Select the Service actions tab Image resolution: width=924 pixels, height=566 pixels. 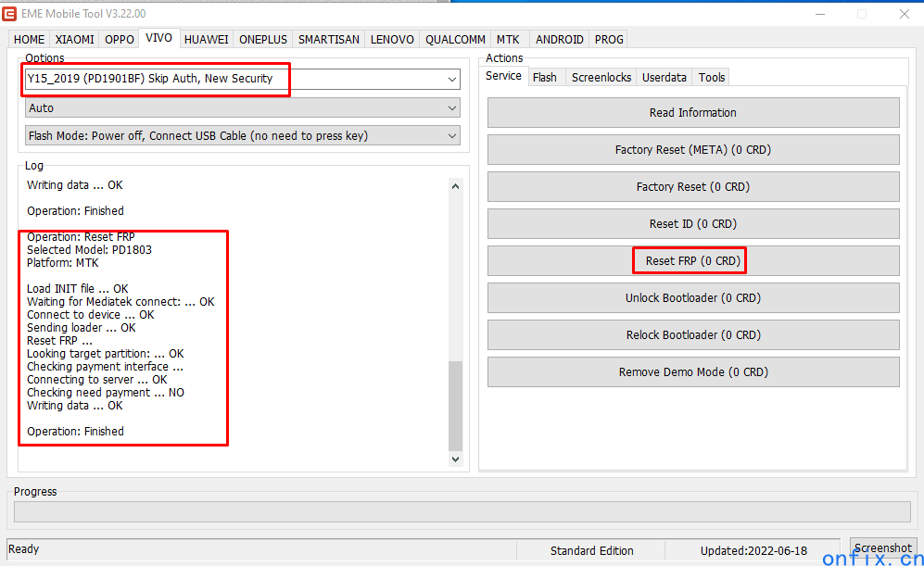pyautogui.click(x=503, y=76)
